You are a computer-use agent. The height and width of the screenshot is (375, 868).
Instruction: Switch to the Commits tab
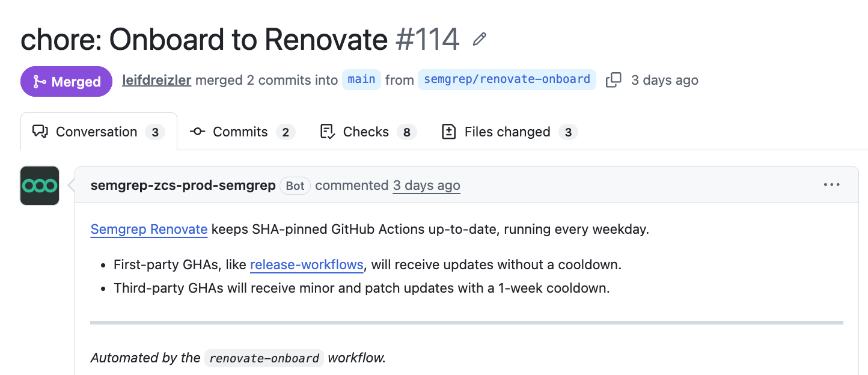242,132
